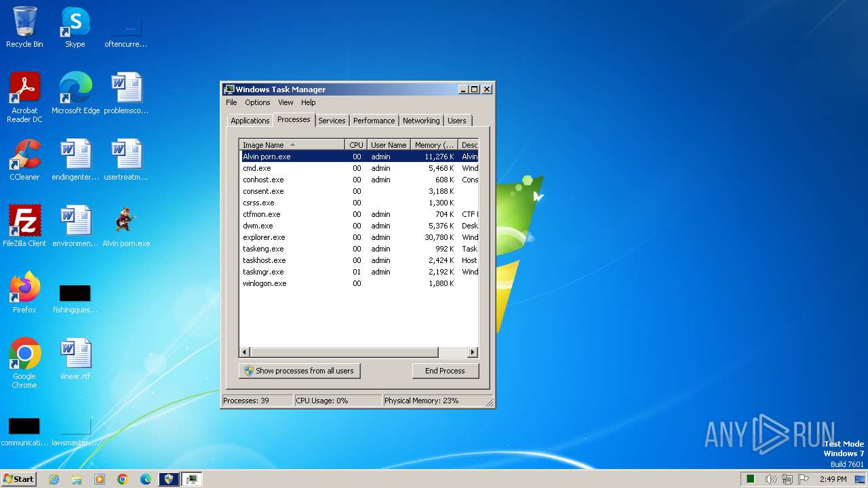Image resolution: width=868 pixels, height=488 pixels.
Task: Click the Show desktop tray button
Action: pyautogui.click(x=861, y=479)
